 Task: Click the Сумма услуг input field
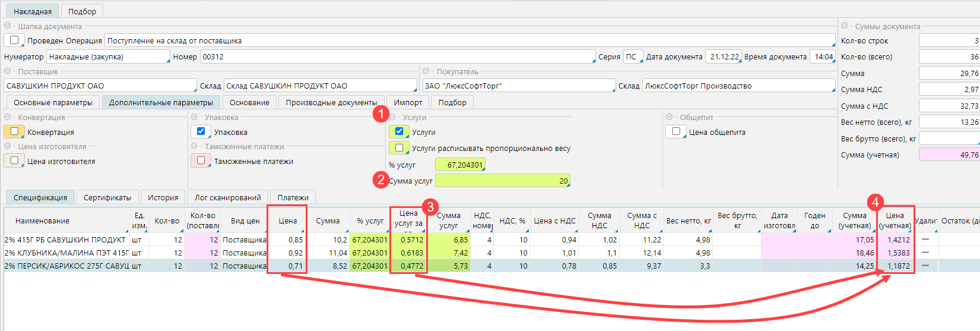[502, 181]
